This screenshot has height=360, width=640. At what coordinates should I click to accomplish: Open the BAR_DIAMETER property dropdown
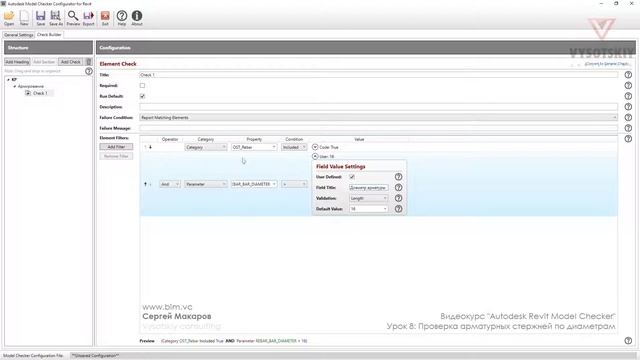click(x=254, y=184)
